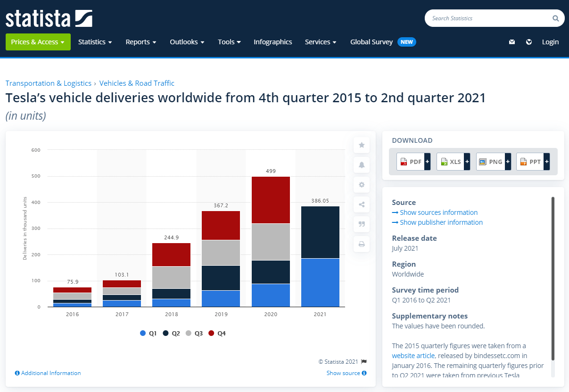Toggle Q3 series in chart legend
Screen dimensions: 569x392
tap(194, 333)
